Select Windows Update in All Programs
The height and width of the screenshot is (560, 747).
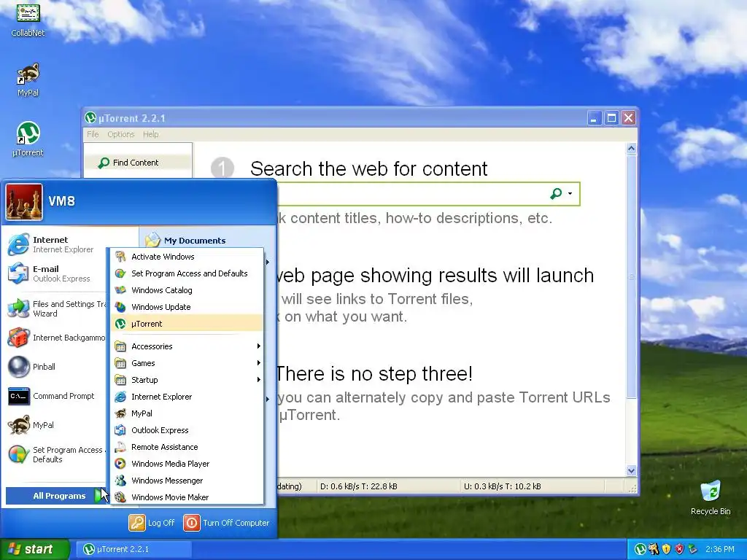(187, 307)
